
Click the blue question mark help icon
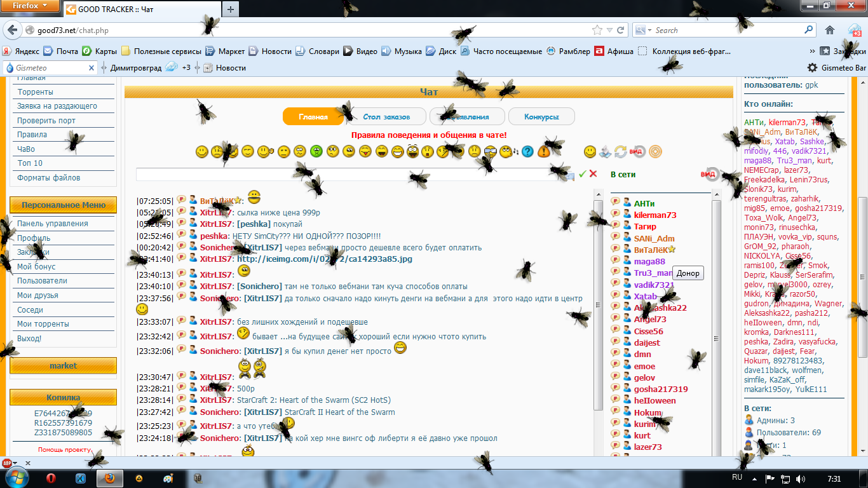click(527, 151)
